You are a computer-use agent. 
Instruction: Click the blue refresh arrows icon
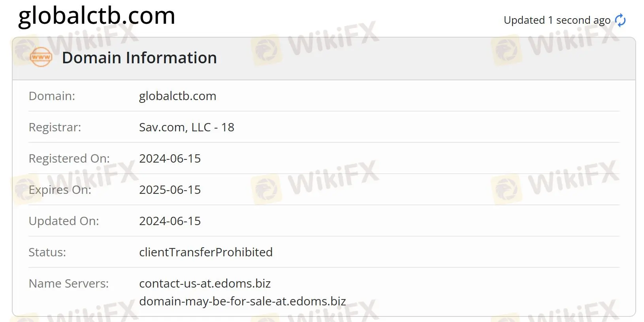pyautogui.click(x=620, y=20)
